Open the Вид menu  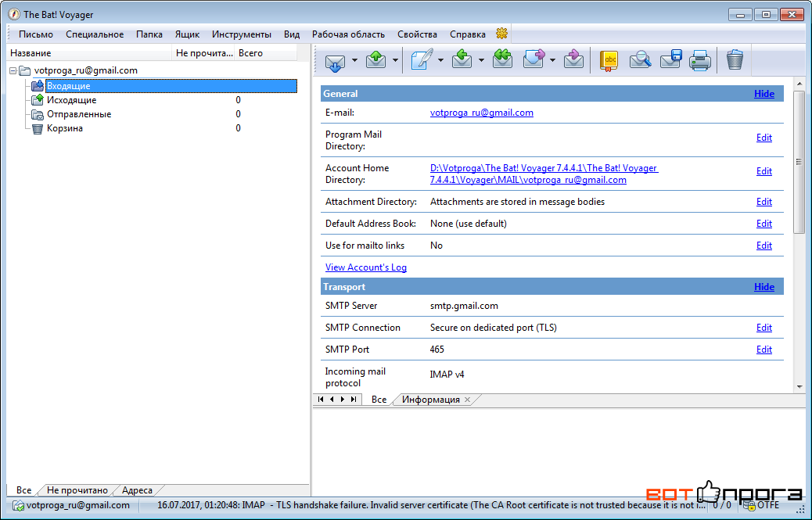292,34
